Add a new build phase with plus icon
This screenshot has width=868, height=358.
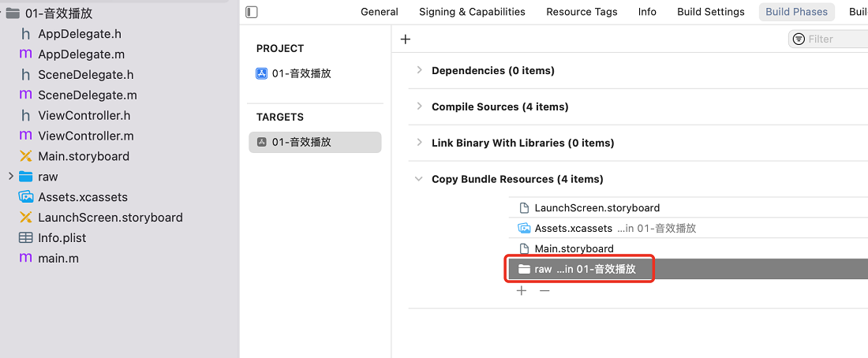[x=406, y=39]
